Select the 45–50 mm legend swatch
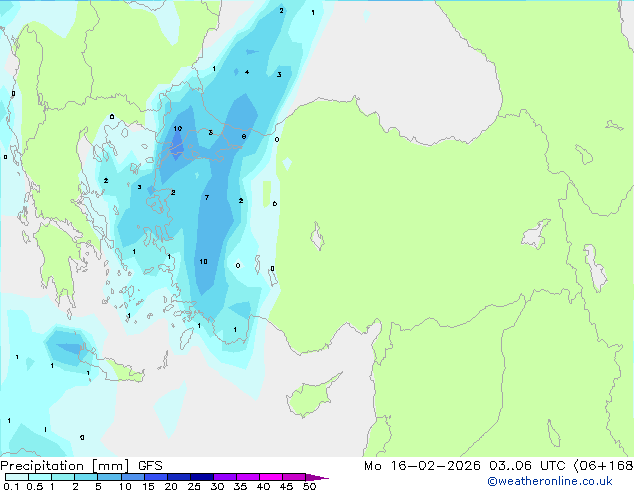 294,477
